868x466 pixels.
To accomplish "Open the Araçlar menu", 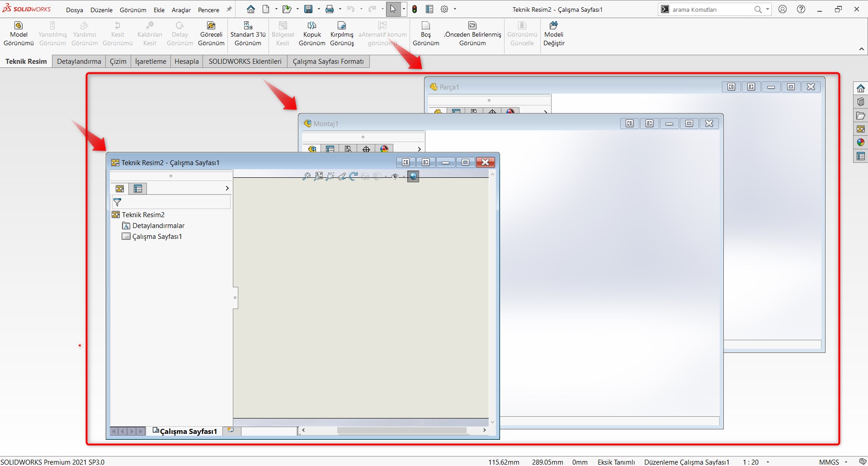I will tap(181, 10).
